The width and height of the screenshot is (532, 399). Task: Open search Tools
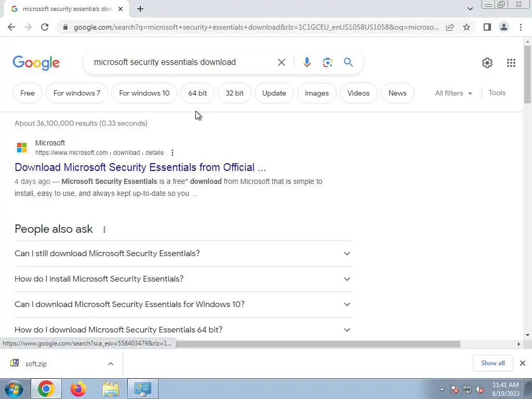click(x=497, y=92)
